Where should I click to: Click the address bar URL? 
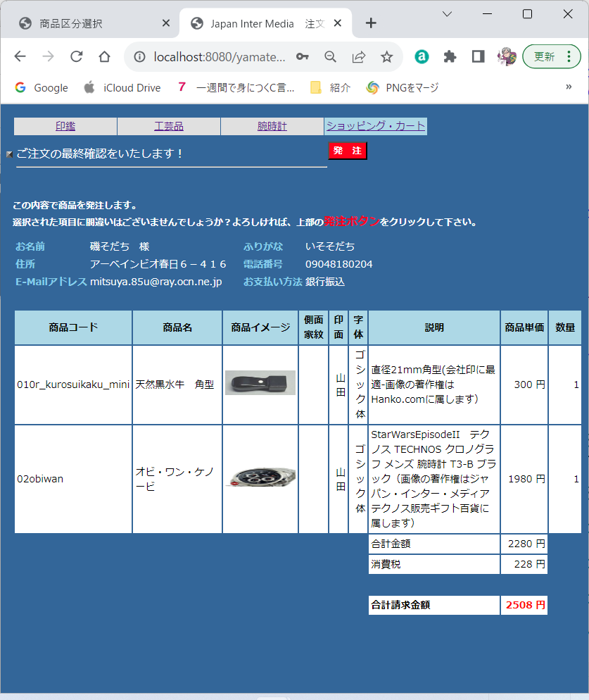pos(219,57)
